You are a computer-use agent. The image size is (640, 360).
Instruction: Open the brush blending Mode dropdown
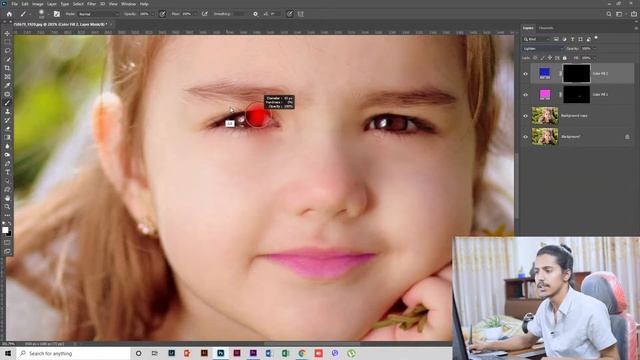[98, 14]
